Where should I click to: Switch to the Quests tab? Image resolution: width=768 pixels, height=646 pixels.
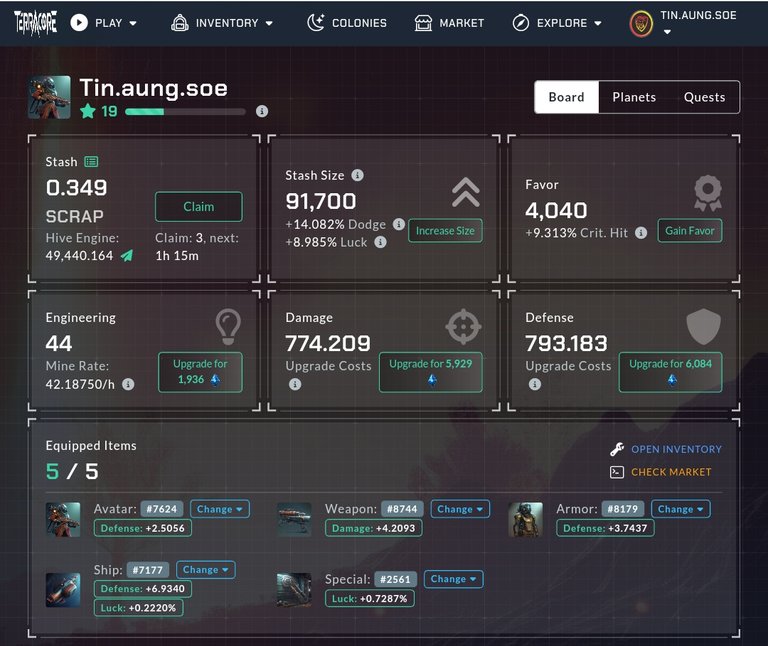point(704,97)
